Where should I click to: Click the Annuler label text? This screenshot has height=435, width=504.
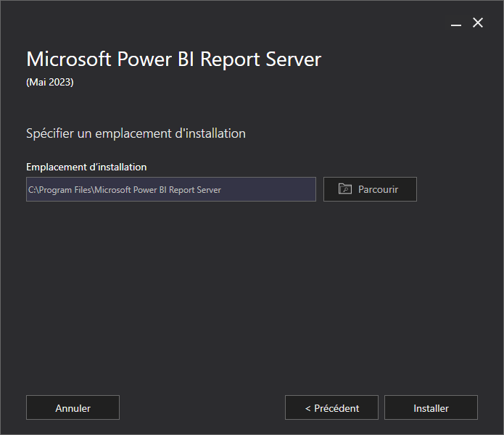coord(73,408)
